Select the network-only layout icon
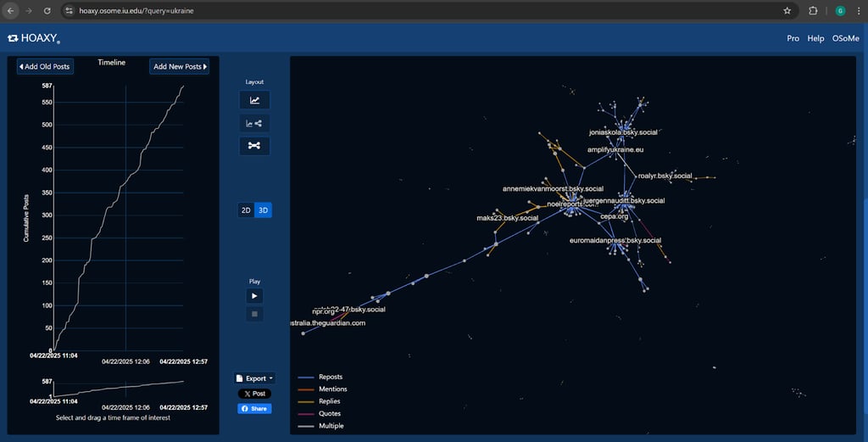Viewport: 868px width, 442px height. click(x=254, y=146)
